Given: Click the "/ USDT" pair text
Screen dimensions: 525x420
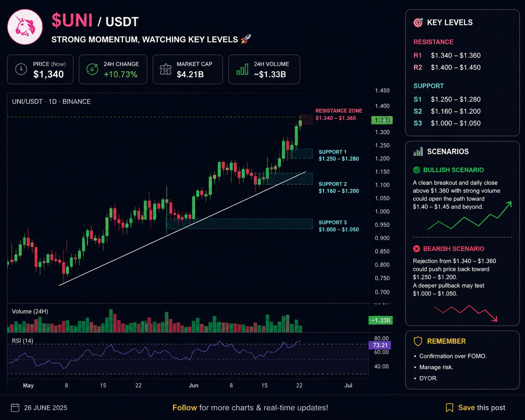Looking at the screenshot, I should pos(118,22).
